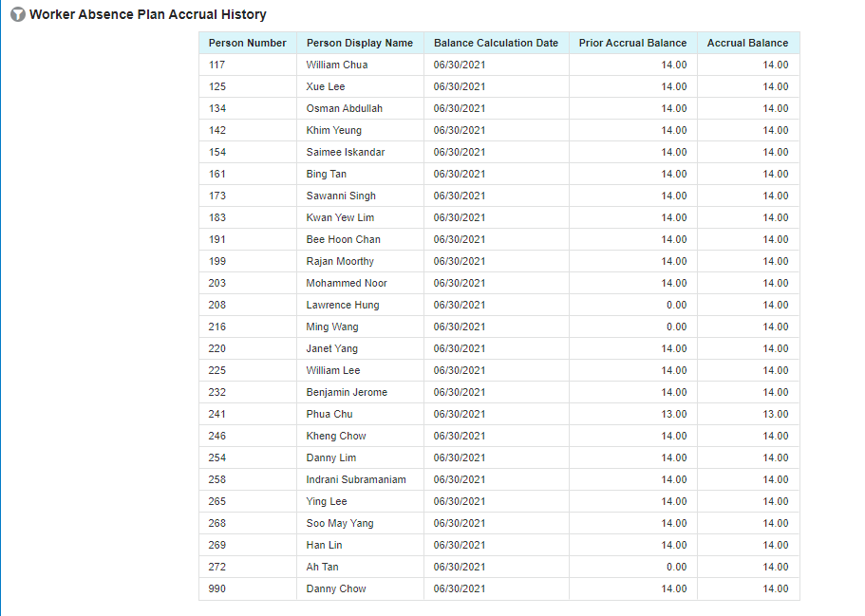The width and height of the screenshot is (865, 616).
Task: Click the Person Number column header
Action: (x=247, y=43)
